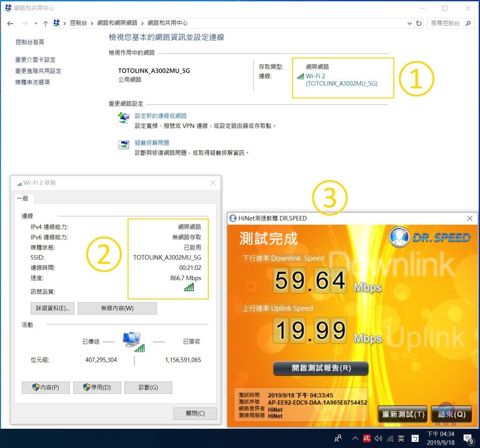Select 網路和共用中心 breadcrumb segment
This screenshot has width=480, height=448.
[167, 23]
